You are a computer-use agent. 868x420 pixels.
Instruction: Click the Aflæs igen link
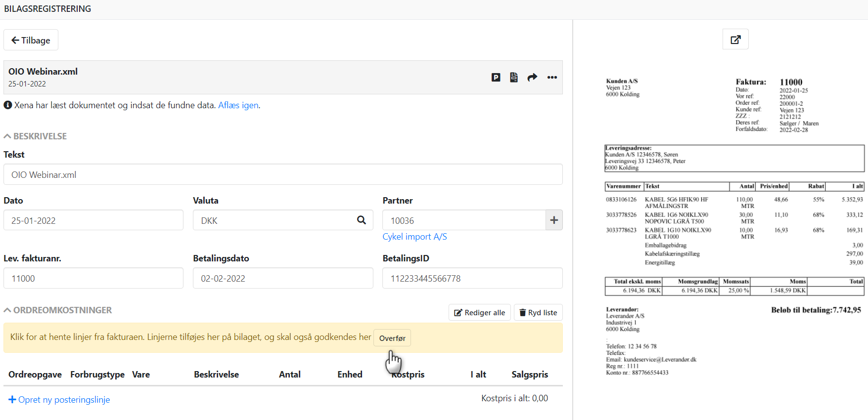(238, 105)
